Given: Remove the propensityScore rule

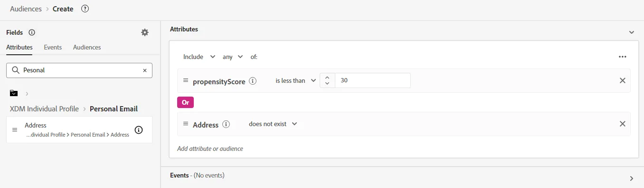Looking at the screenshot, I should pos(623,80).
